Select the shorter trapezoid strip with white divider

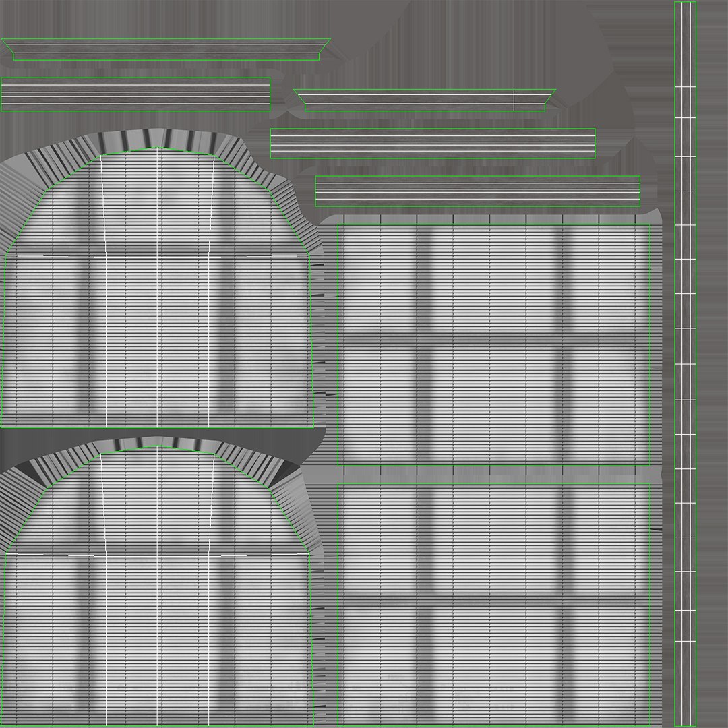[x=425, y=100]
